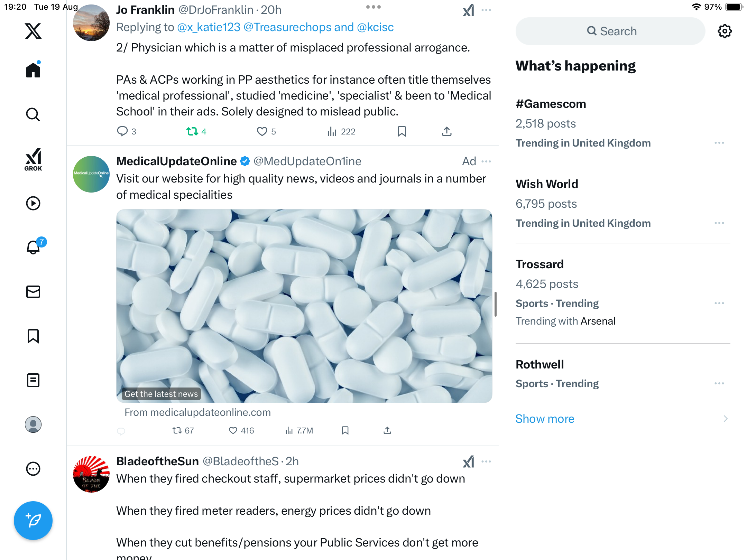Click the compose new post button

click(33, 520)
